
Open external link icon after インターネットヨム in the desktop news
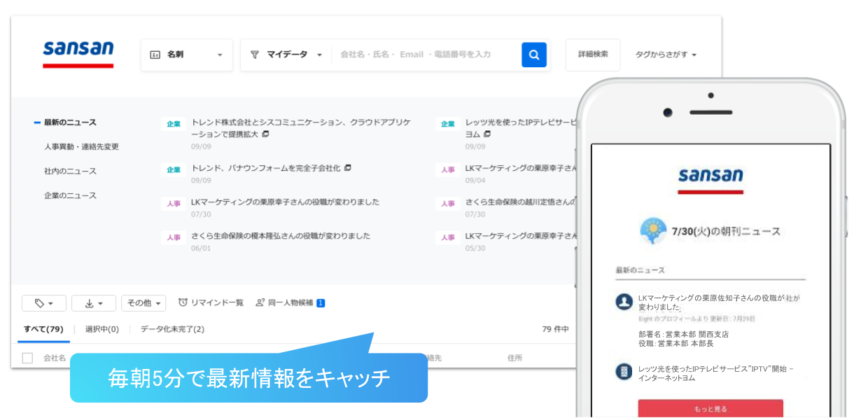[487, 134]
